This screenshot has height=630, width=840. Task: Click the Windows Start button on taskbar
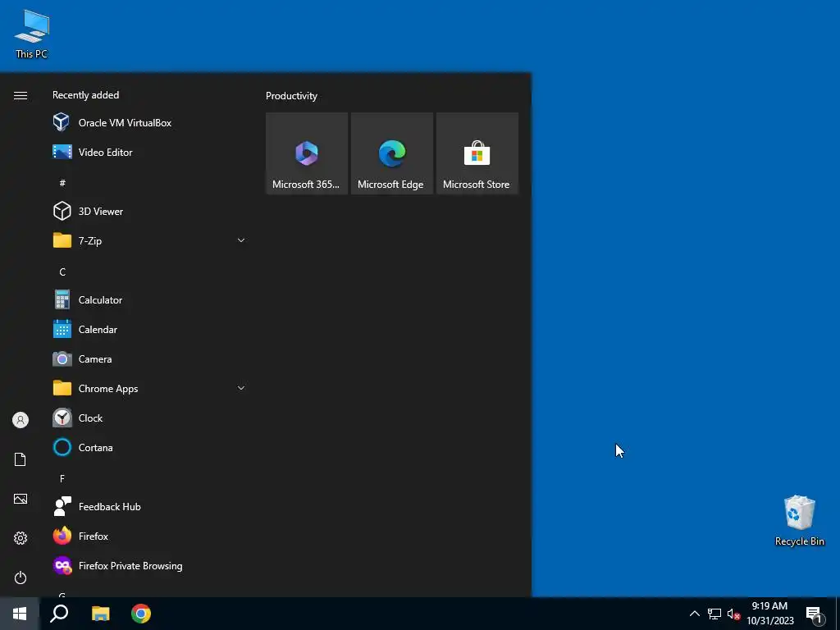pyautogui.click(x=20, y=614)
